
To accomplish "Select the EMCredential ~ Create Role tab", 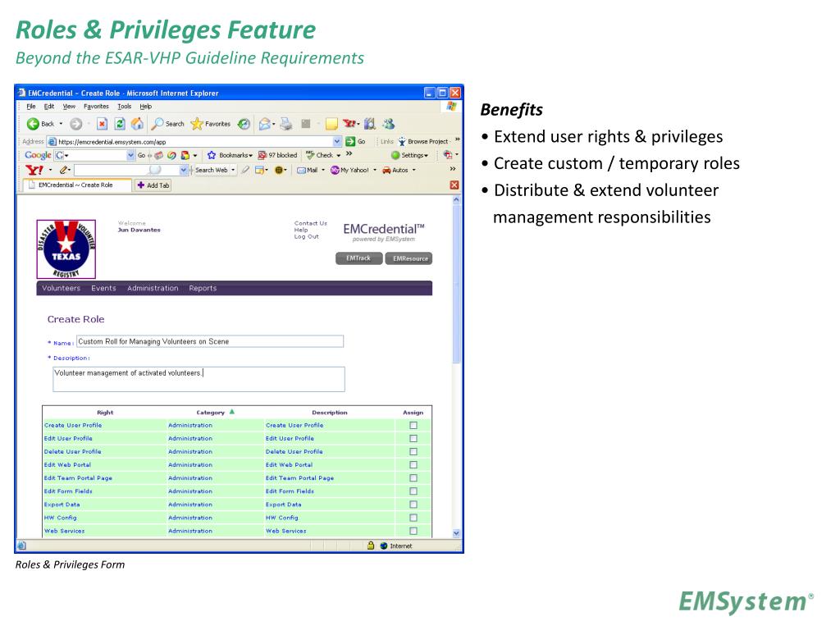I will tap(76, 185).
